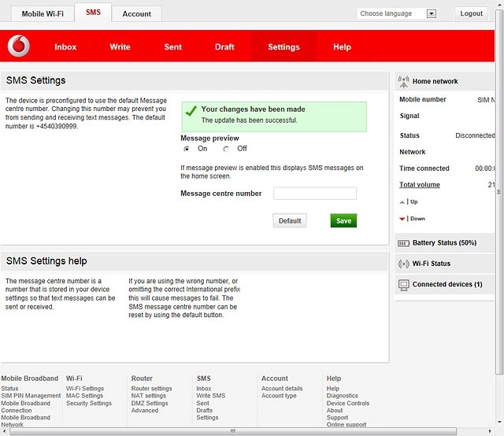Click the scrollbar down arrow at bottom right
This screenshot has width=504, height=436.
[x=499, y=422]
